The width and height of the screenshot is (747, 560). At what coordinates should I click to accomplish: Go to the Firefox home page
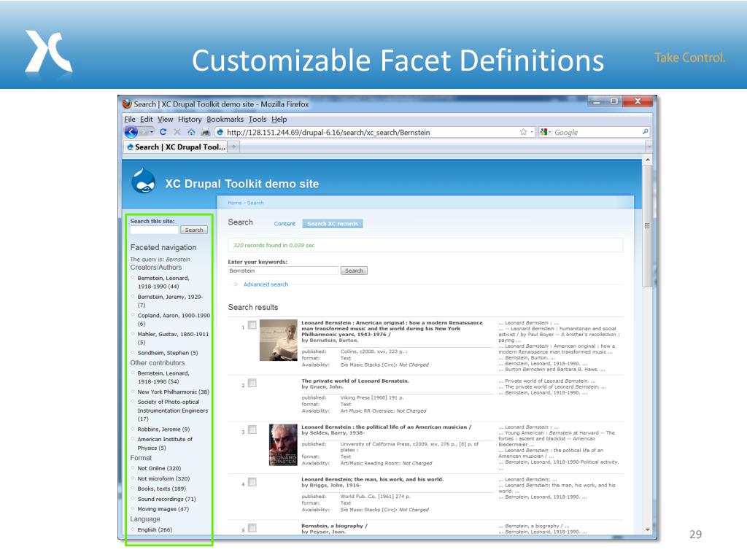(x=191, y=132)
